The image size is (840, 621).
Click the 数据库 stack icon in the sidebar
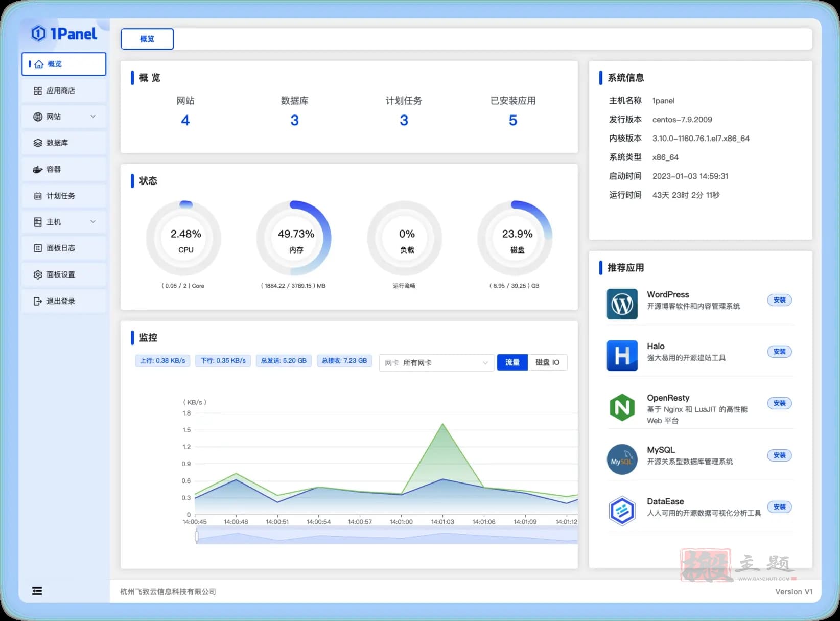(38, 143)
